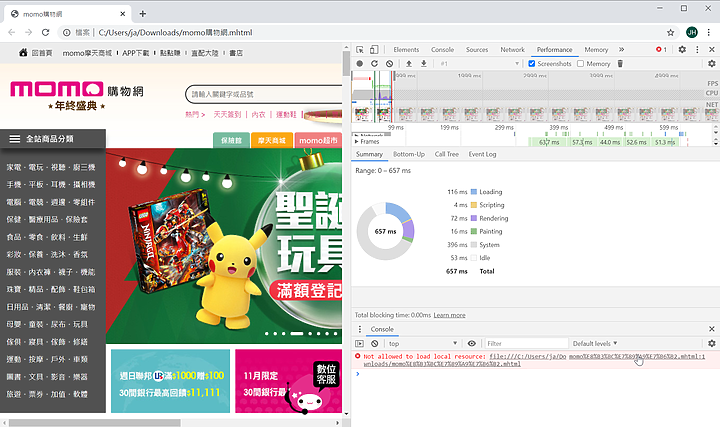Click the reload and profile icon
Screen dimensions: 720x427
click(374, 63)
